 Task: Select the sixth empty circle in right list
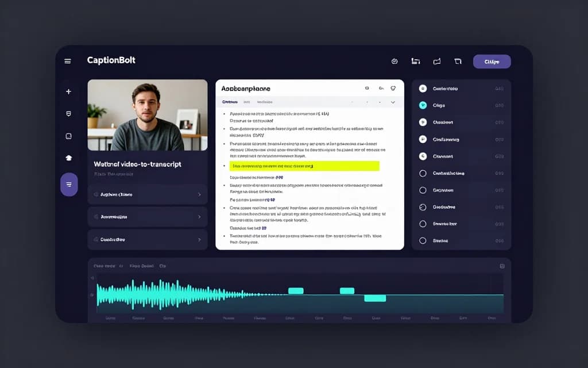tap(423, 174)
